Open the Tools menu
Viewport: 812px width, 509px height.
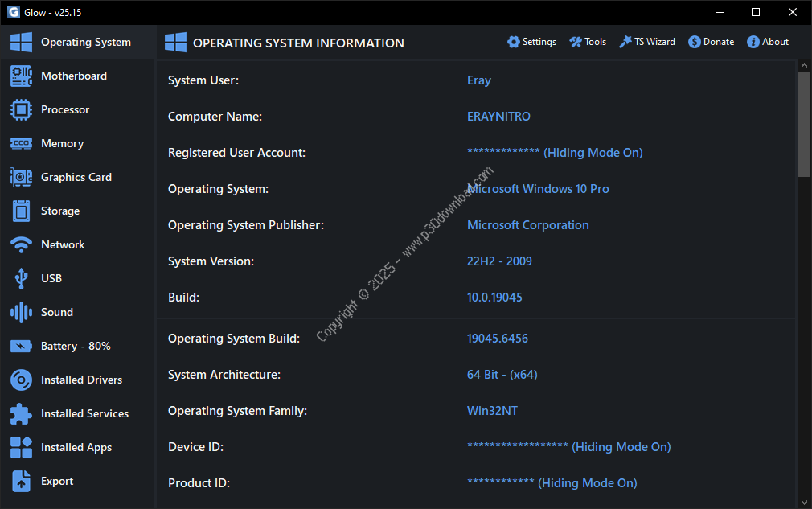click(588, 42)
